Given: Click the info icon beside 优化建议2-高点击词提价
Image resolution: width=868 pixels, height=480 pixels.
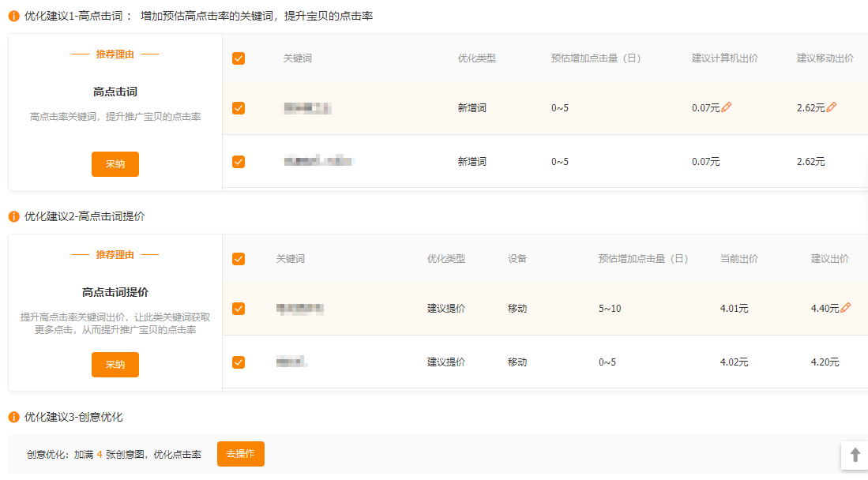Looking at the screenshot, I should tap(14, 216).
